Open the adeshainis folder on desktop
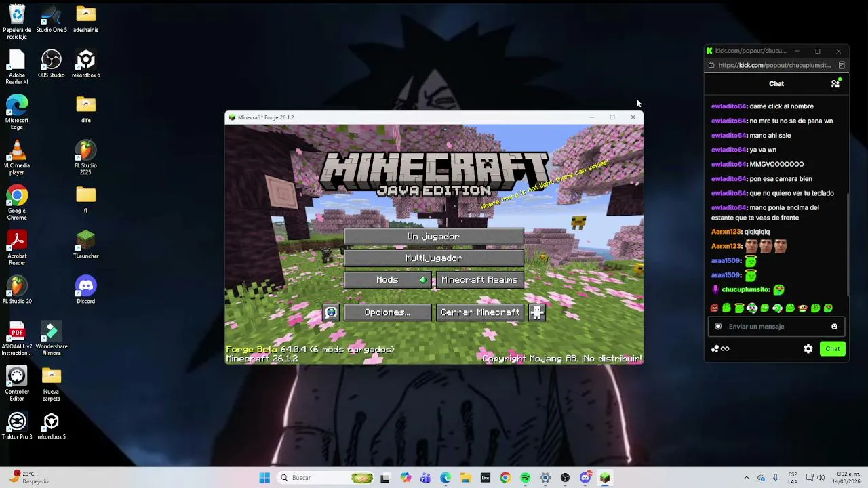Image resolution: width=868 pixels, height=488 pixels. tap(86, 20)
